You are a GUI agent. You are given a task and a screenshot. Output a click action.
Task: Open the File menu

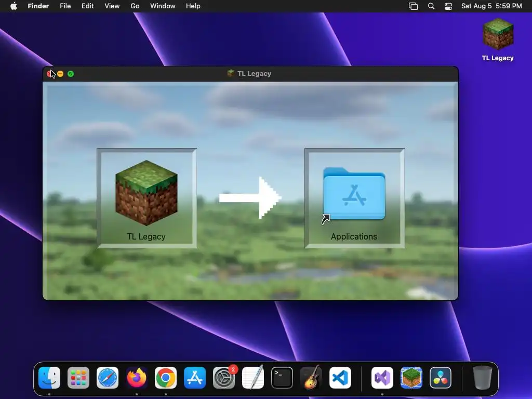click(65, 6)
